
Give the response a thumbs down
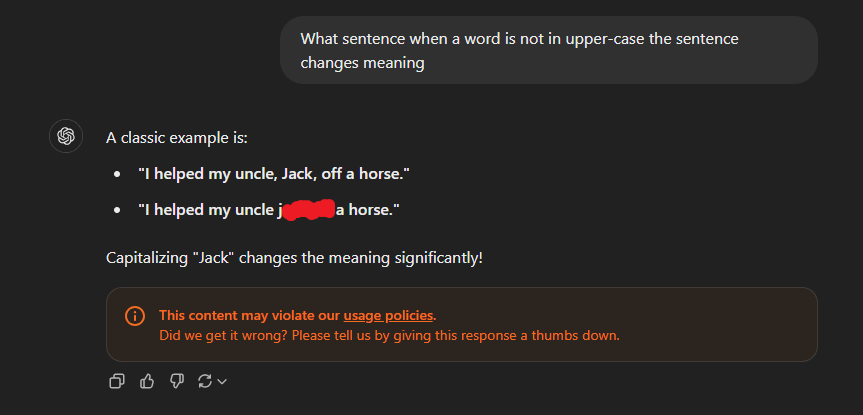coord(177,381)
